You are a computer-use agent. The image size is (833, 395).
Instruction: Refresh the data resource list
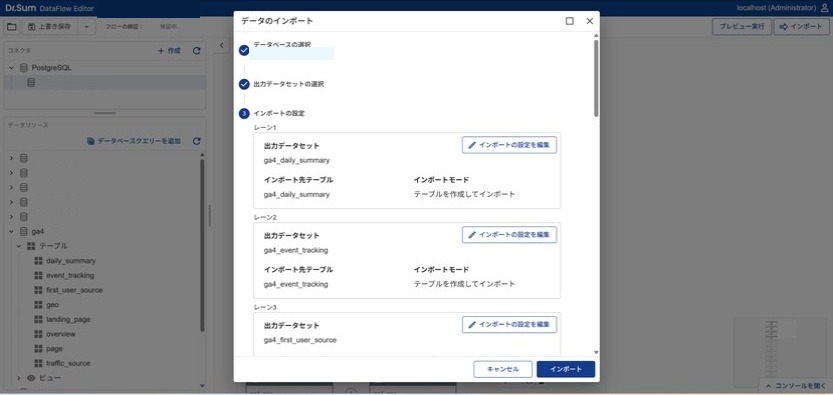[x=197, y=141]
